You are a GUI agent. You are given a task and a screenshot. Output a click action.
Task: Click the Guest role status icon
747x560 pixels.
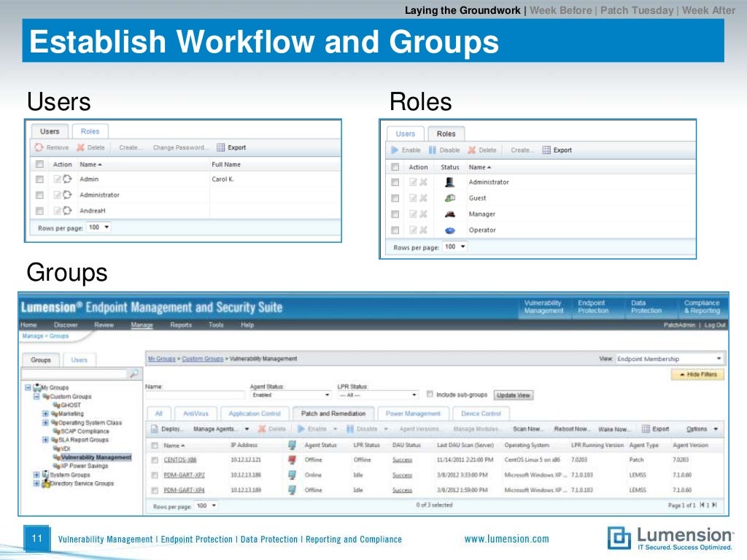449,198
